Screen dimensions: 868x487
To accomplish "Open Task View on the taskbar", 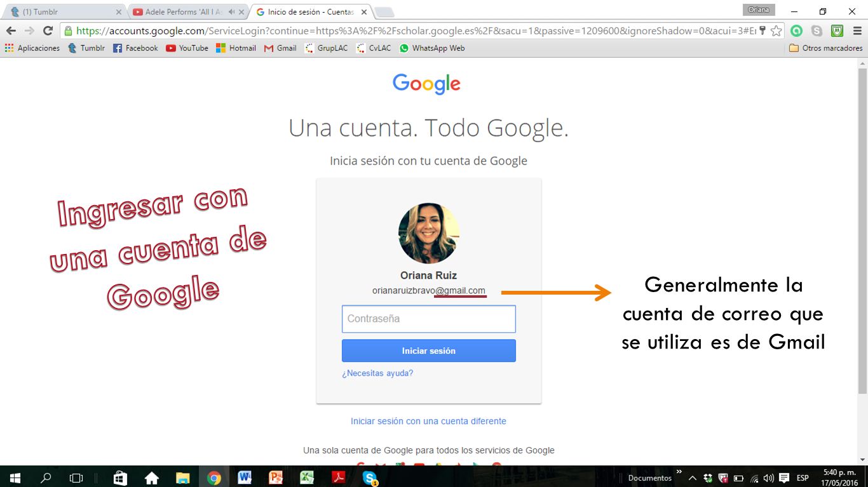I will (76, 477).
